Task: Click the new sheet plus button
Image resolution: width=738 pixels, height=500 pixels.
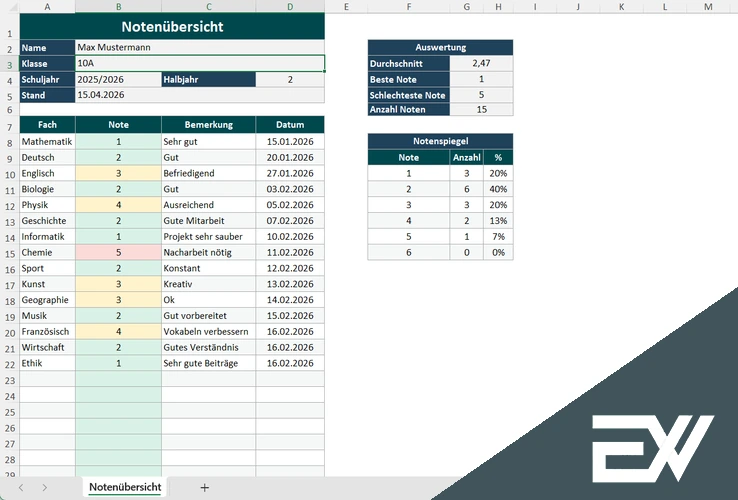Action: pyautogui.click(x=205, y=487)
